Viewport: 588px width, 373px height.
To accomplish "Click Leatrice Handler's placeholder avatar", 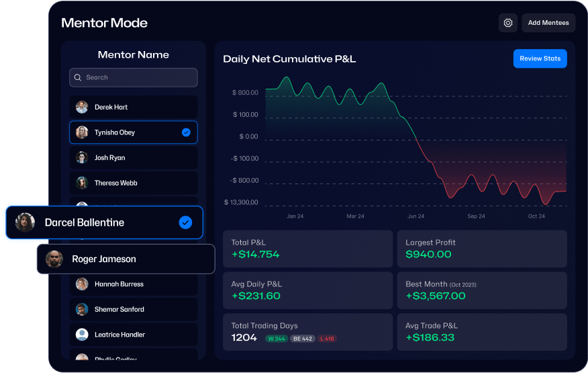I will (x=82, y=335).
